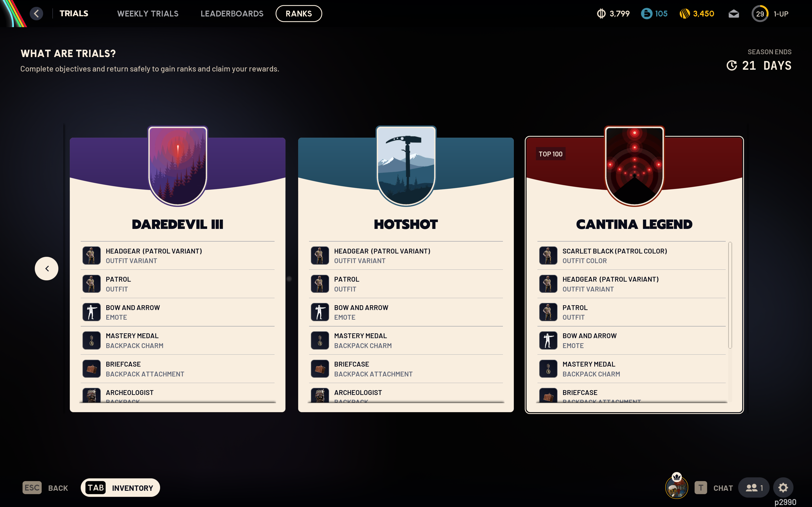Select the Bow and Arrow emote icon
The width and height of the screenshot is (812, 507).
pos(91,312)
